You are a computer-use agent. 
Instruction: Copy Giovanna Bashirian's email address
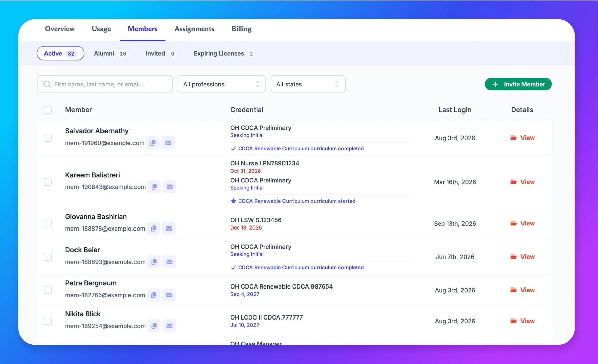coord(154,229)
